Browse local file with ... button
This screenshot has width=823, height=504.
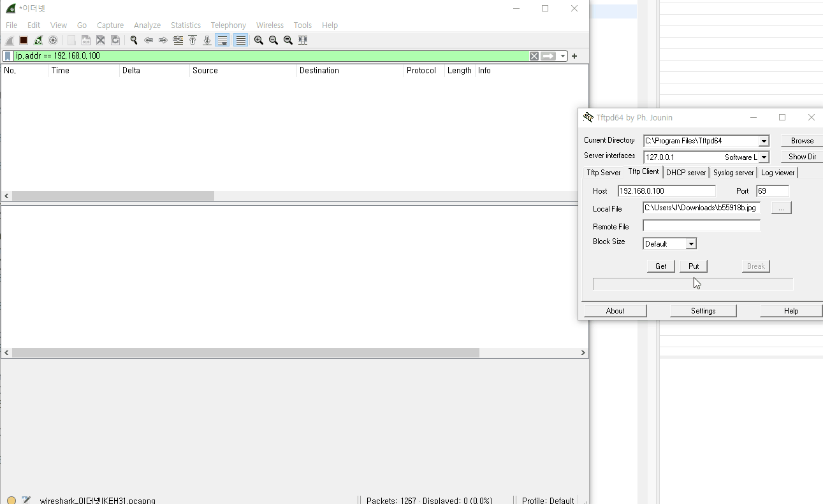click(782, 208)
